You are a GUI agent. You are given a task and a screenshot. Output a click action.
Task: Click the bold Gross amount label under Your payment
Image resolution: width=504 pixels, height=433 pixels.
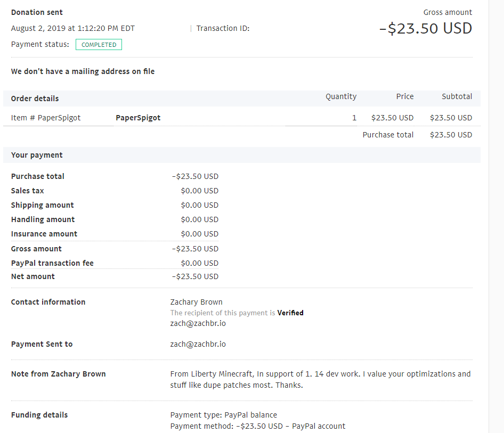[36, 249]
